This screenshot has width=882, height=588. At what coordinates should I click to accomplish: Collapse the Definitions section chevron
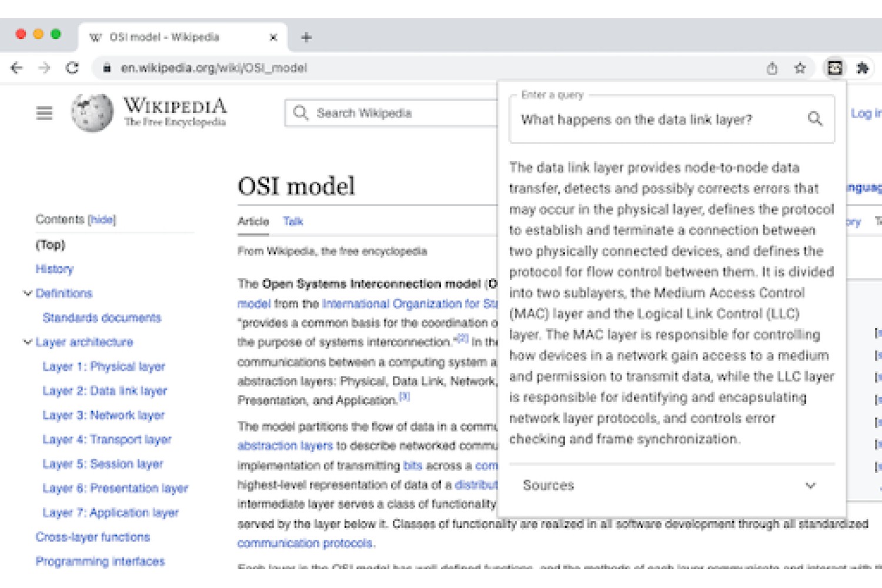[x=27, y=293]
